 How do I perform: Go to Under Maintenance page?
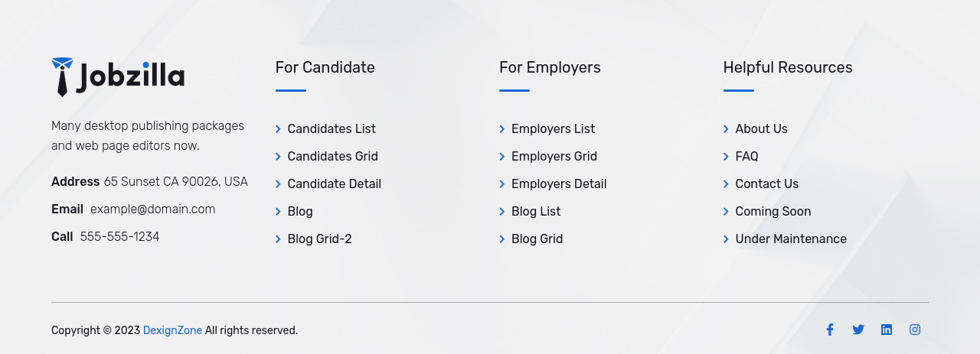(x=791, y=239)
